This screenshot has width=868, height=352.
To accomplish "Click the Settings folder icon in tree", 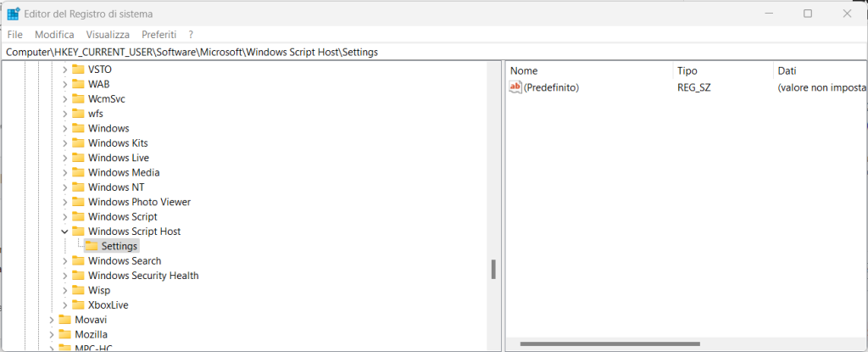I will coord(92,246).
